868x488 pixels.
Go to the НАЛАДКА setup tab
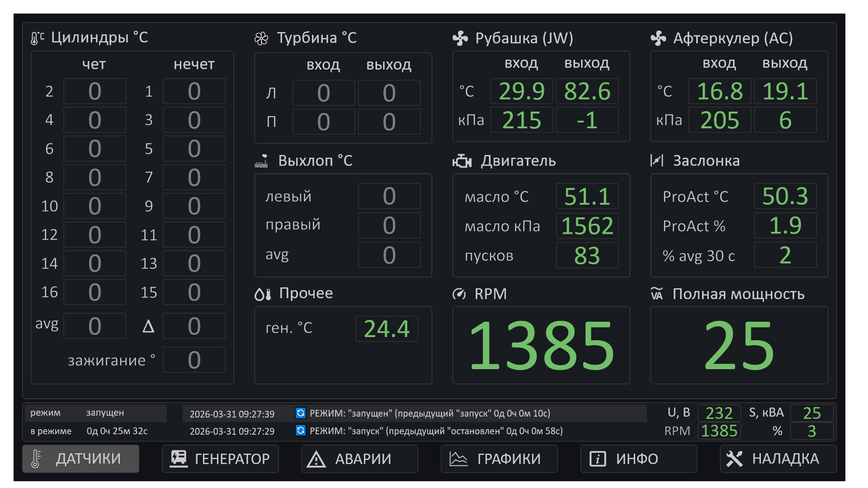coord(778,459)
